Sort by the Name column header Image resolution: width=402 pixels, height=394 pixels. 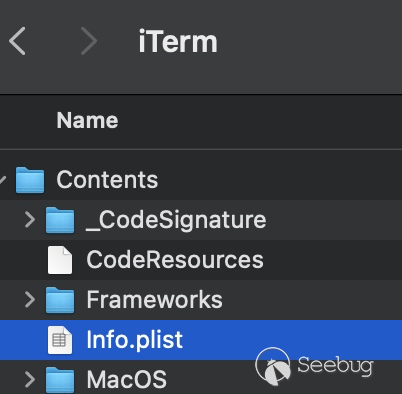coord(87,120)
